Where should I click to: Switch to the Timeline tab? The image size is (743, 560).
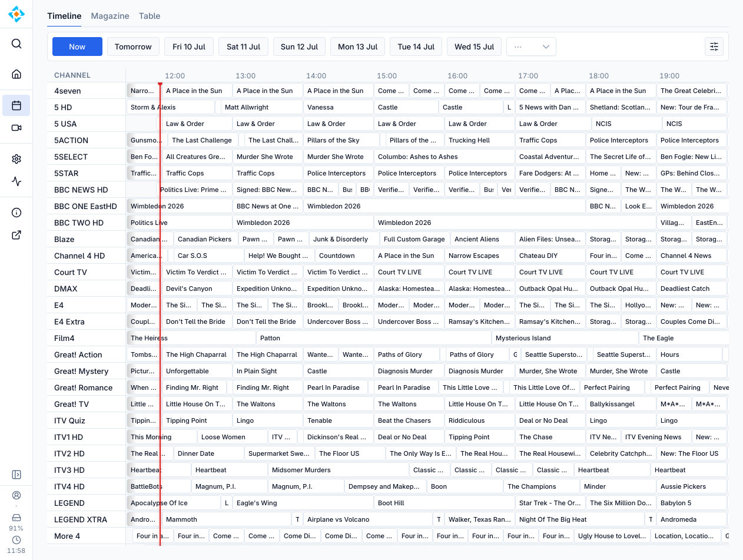tap(64, 16)
